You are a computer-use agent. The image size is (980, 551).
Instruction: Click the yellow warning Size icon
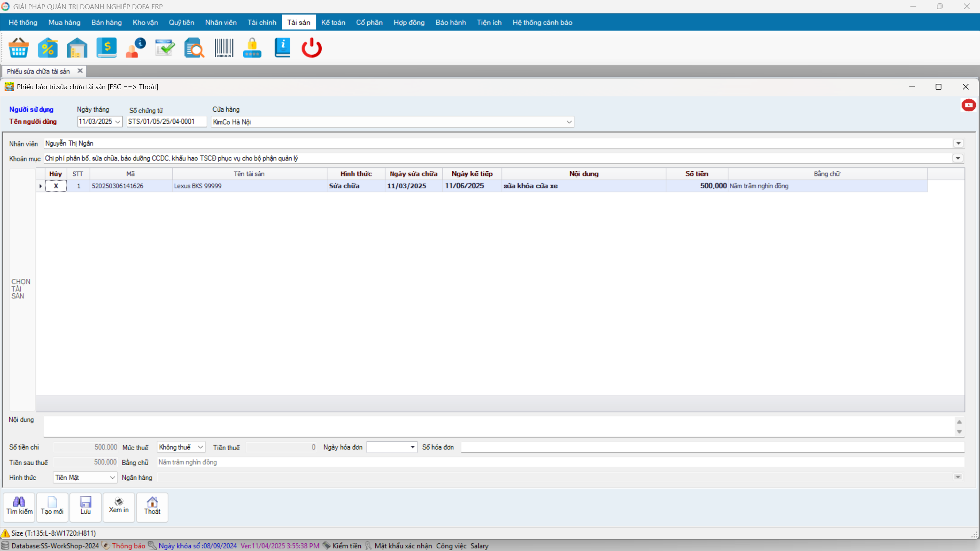coord(5,533)
